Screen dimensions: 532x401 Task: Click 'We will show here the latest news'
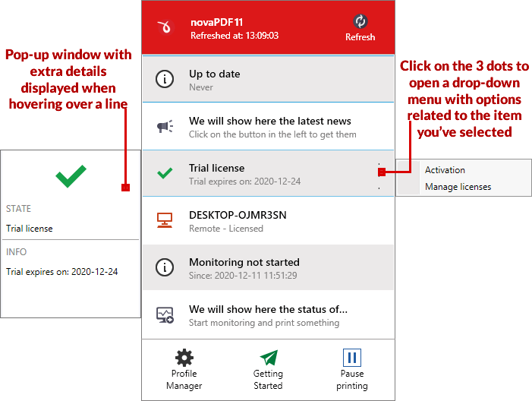click(x=270, y=121)
